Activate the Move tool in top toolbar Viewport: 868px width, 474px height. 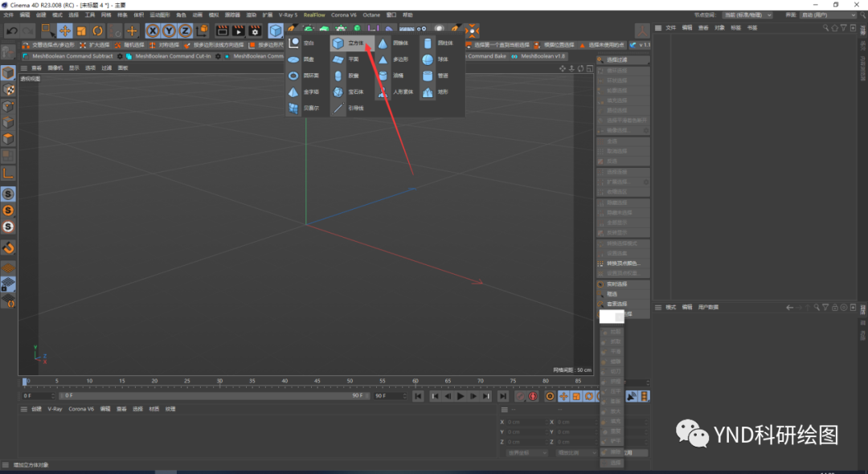pos(65,31)
